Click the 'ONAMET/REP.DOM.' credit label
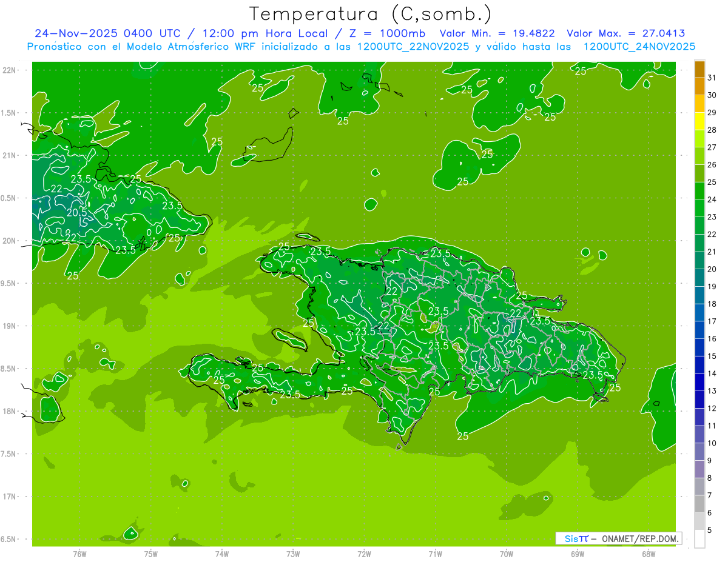The height and width of the screenshot is (562, 728). 640,538
